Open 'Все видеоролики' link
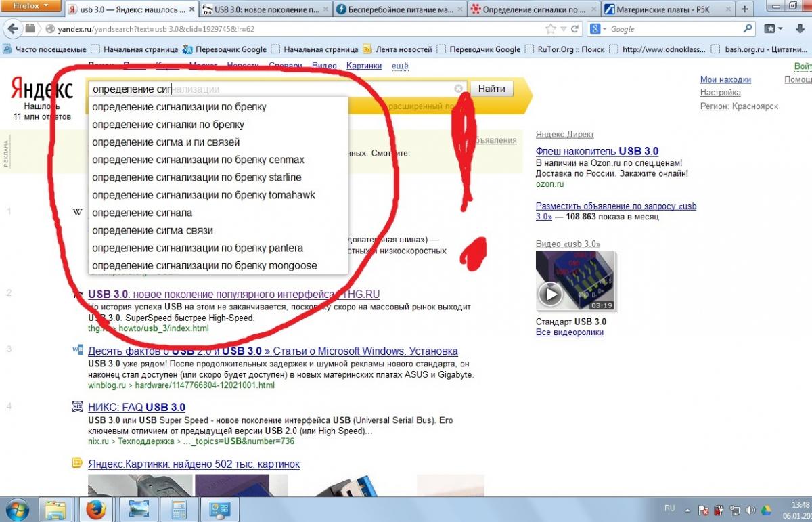 click(569, 332)
